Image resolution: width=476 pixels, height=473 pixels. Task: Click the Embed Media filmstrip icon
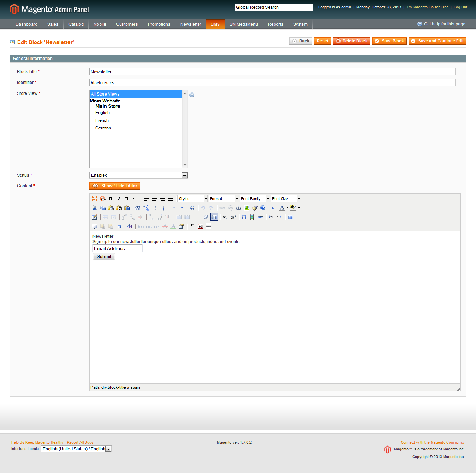pos(252,217)
